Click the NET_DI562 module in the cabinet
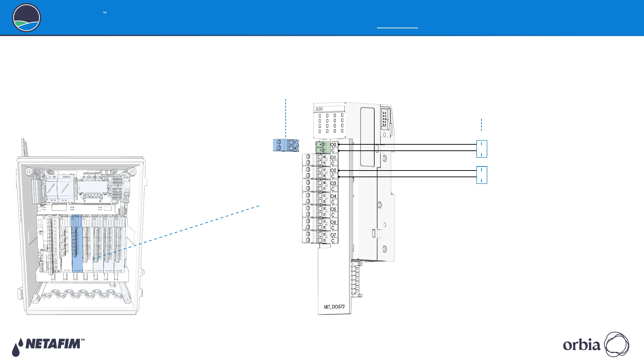The height and width of the screenshot is (362, 644). [x=120, y=243]
